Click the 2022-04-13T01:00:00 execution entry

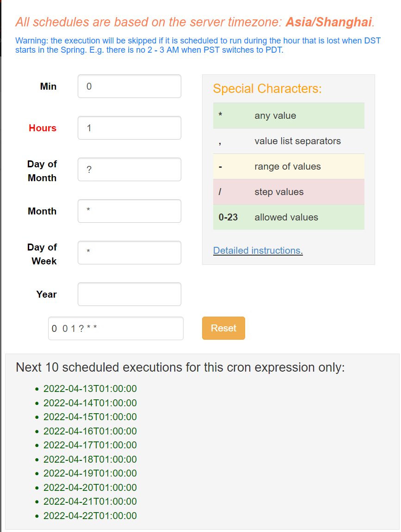tap(90, 389)
